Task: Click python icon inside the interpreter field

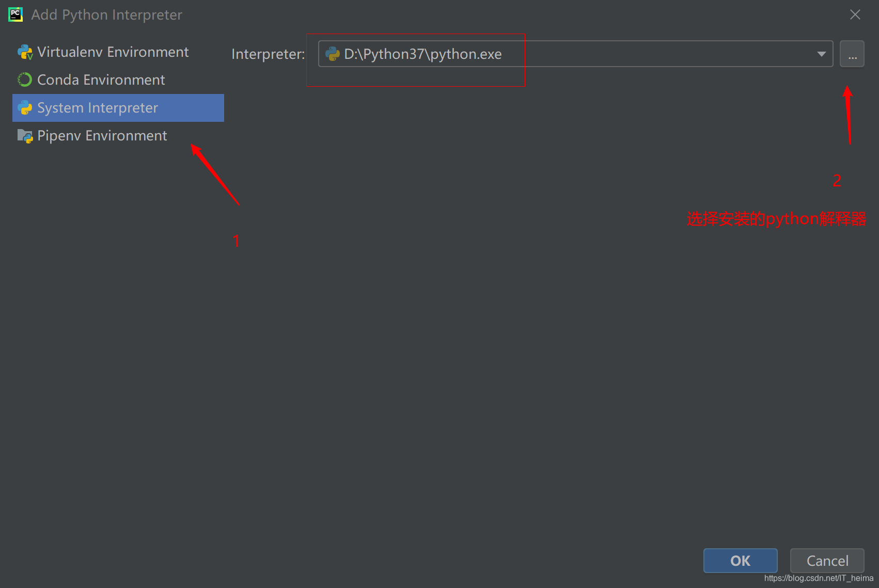Action: click(x=333, y=54)
